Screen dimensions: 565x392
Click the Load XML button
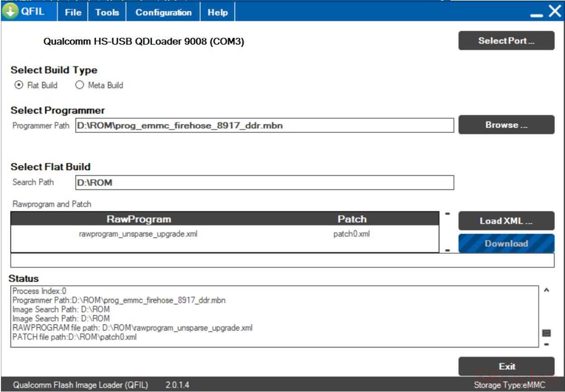[x=506, y=221]
